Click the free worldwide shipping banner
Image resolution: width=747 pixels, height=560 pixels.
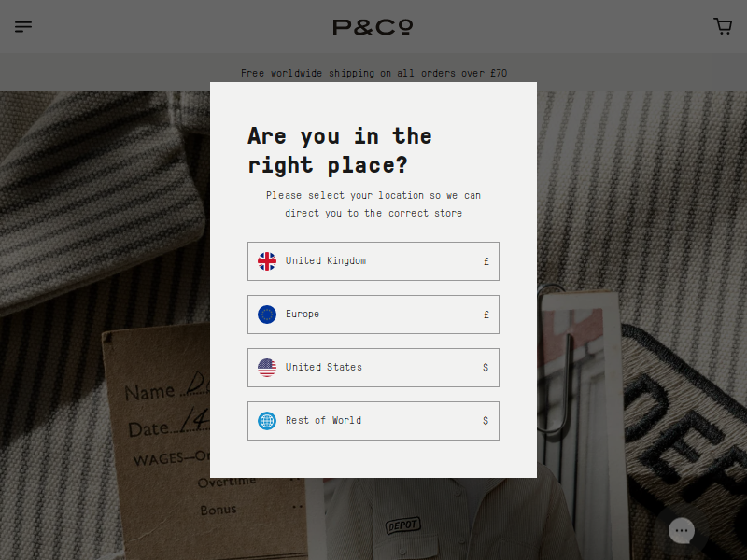pyautogui.click(x=373, y=73)
